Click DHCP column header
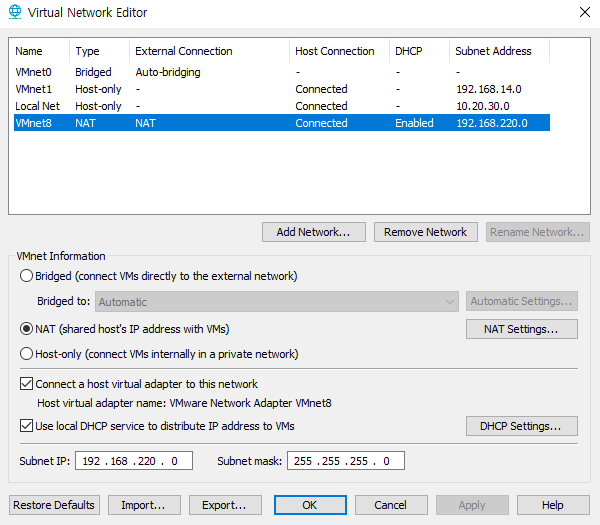This screenshot has height=525, width=600. click(420, 51)
